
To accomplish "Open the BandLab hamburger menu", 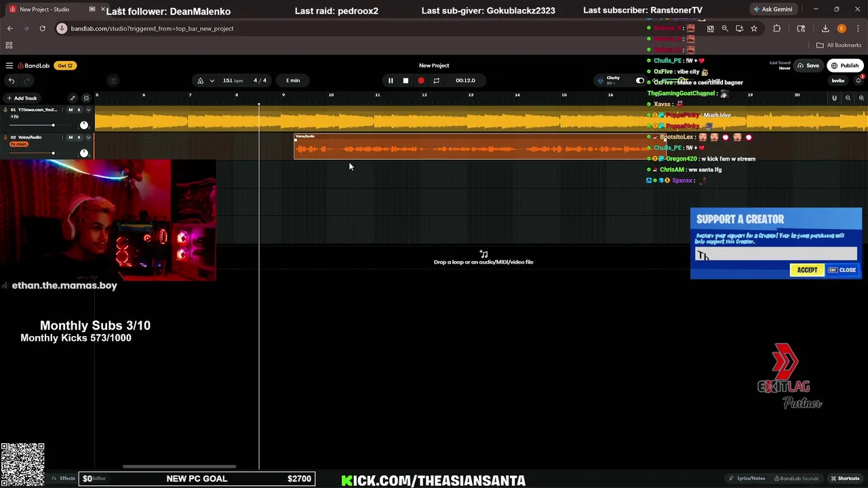I will click(x=9, y=66).
